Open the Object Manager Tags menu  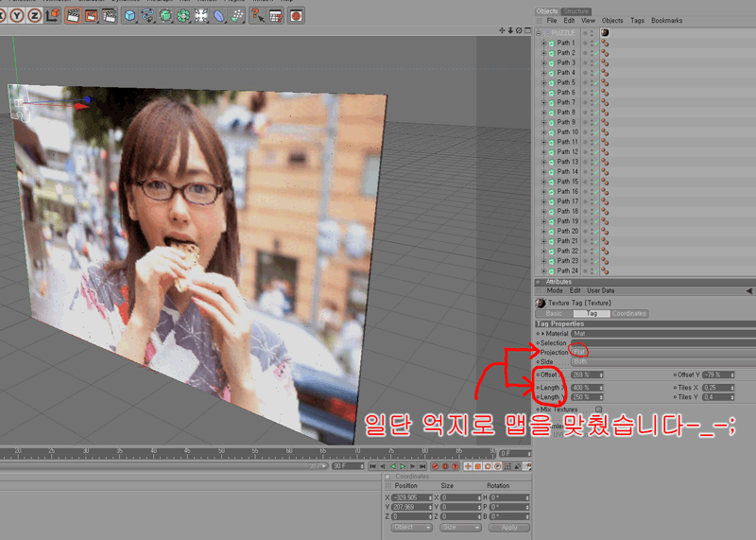coord(637,20)
